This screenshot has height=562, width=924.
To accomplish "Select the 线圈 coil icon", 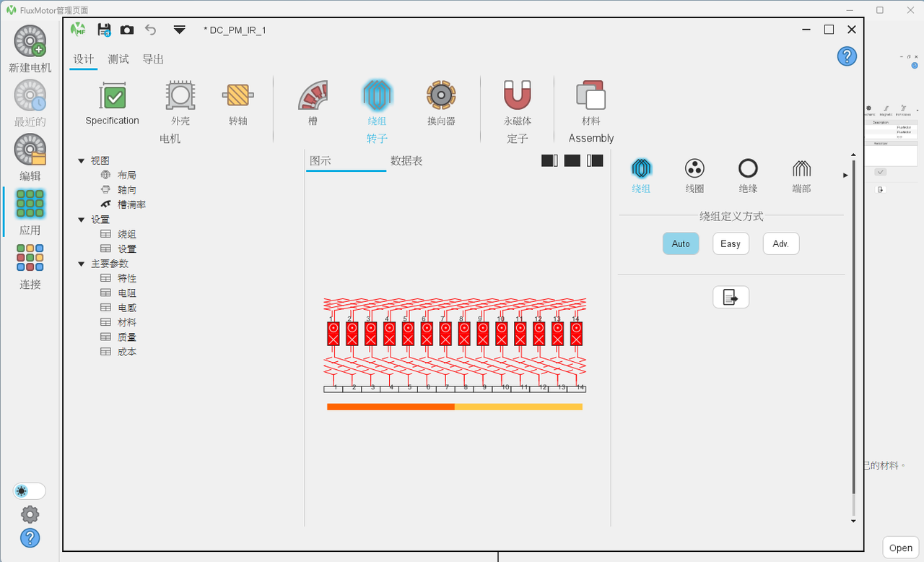I will click(694, 168).
